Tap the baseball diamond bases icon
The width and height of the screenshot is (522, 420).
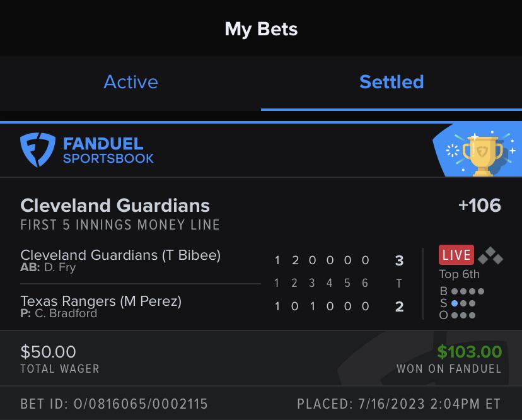(490, 255)
